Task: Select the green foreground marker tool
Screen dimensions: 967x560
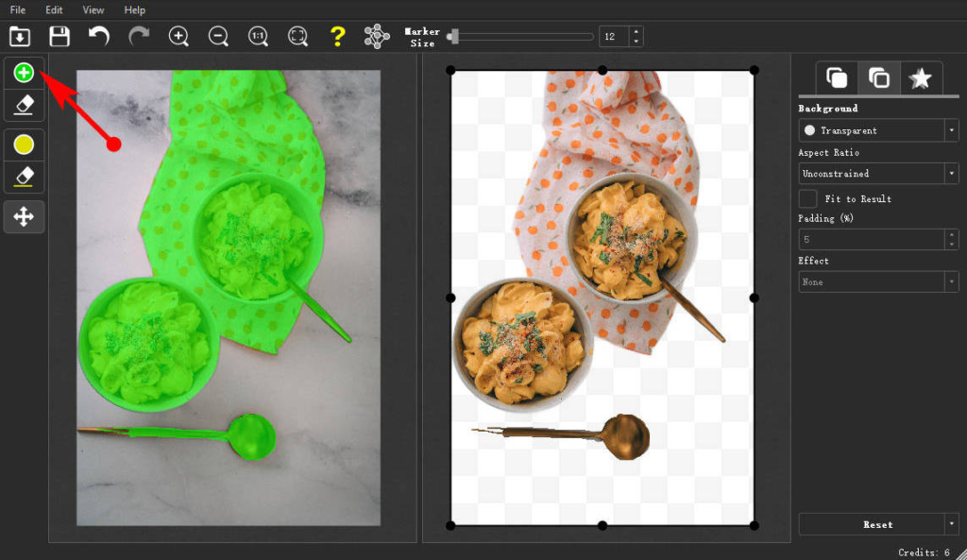Action: click(24, 72)
